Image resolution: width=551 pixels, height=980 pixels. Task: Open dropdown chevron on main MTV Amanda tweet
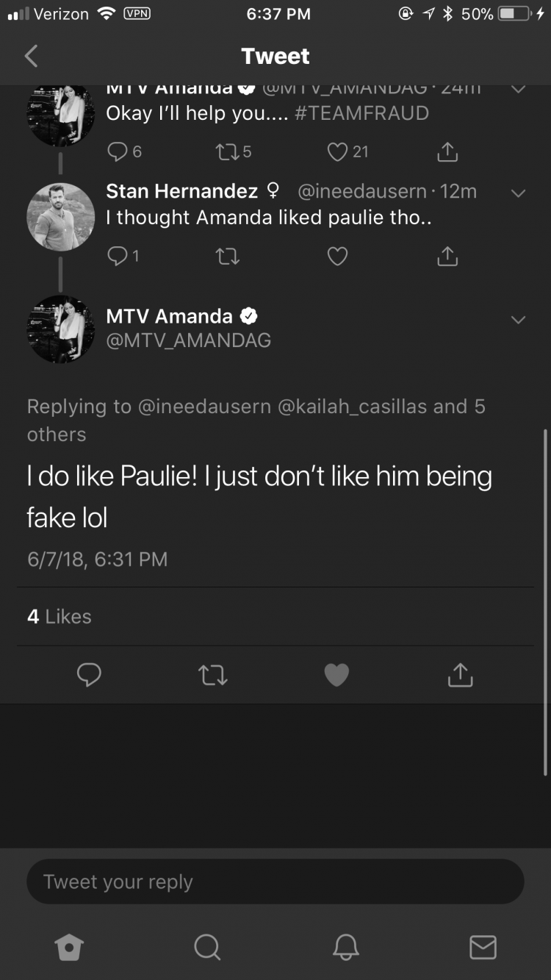point(518,320)
